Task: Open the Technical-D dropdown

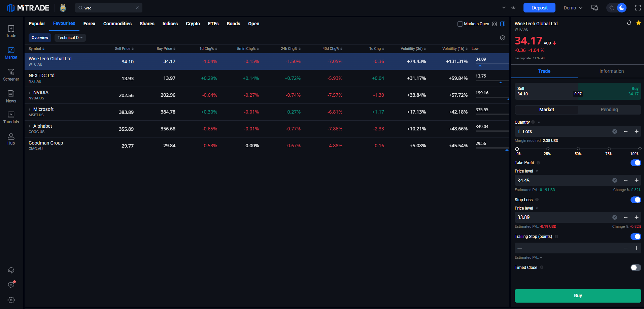Action: coord(70,38)
